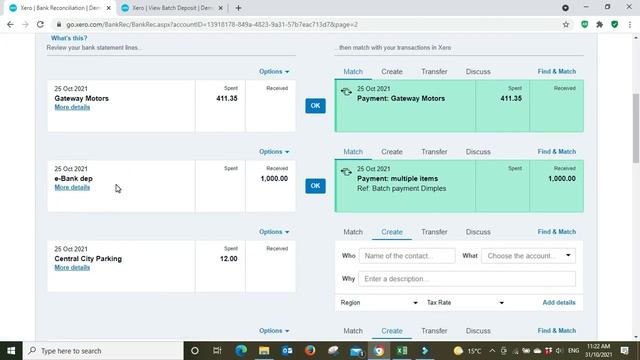View More details for Central City Parking
The width and height of the screenshot is (640, 360).
coord(72,267)
